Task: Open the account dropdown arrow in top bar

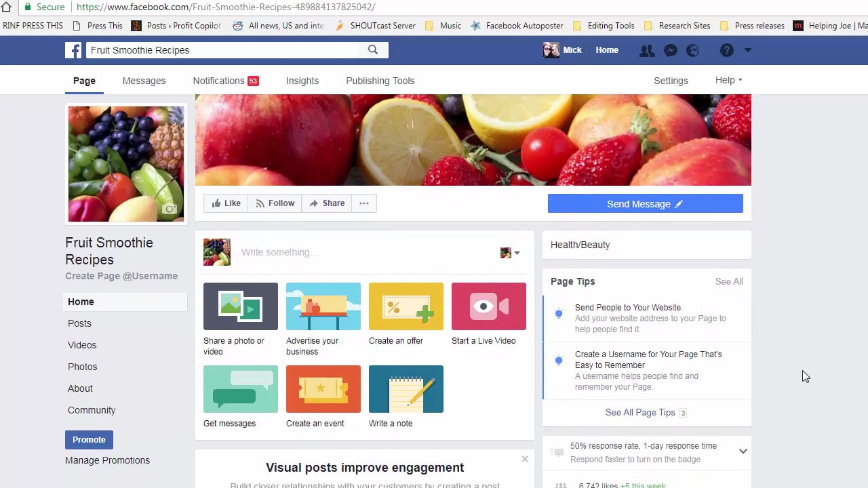Action: [x=748, y=50]
